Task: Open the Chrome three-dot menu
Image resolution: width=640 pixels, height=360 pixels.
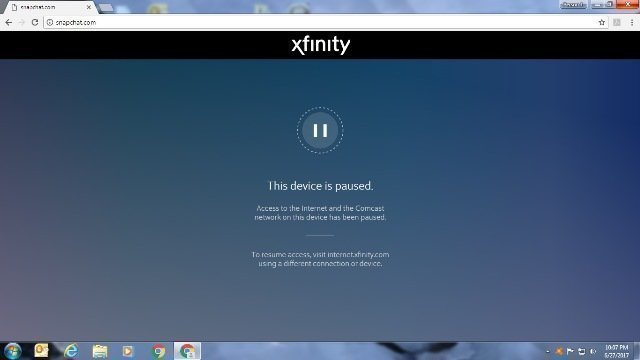Action: 632,22
